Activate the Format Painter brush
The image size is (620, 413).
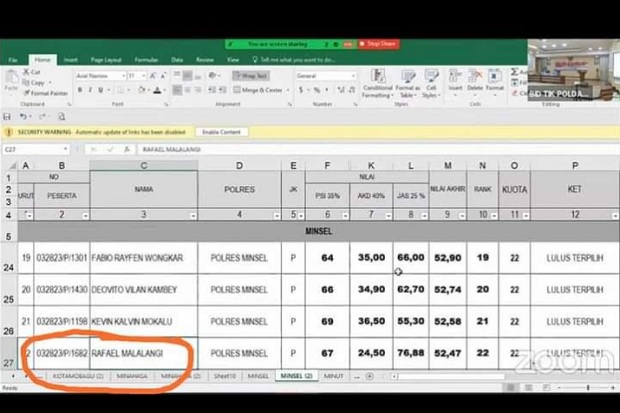[x=45, y=93]
